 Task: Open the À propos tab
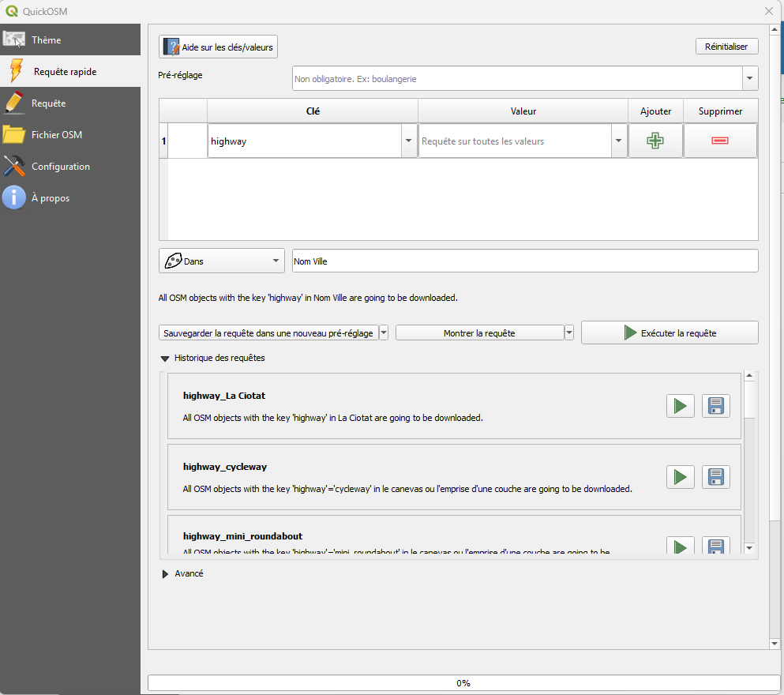click(70, 197)
